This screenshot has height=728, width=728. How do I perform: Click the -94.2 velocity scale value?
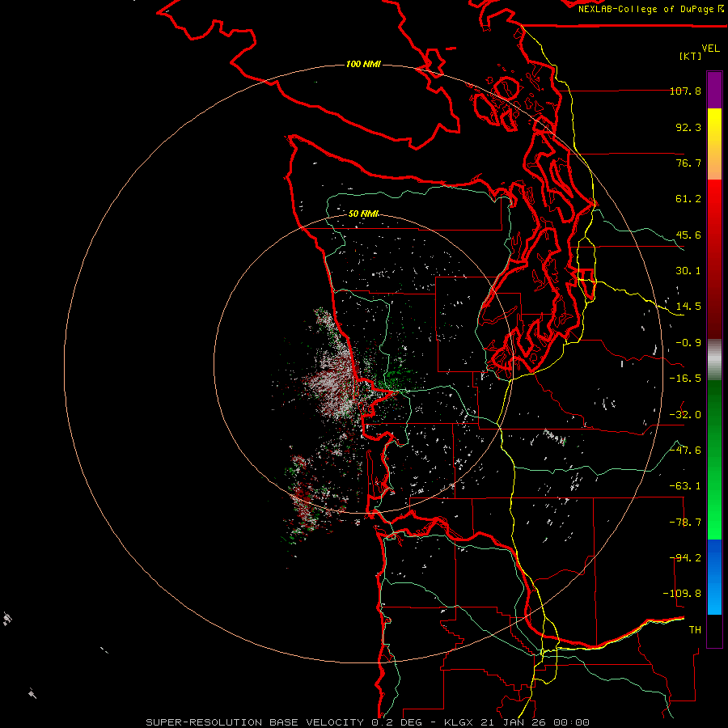(685, 557)
